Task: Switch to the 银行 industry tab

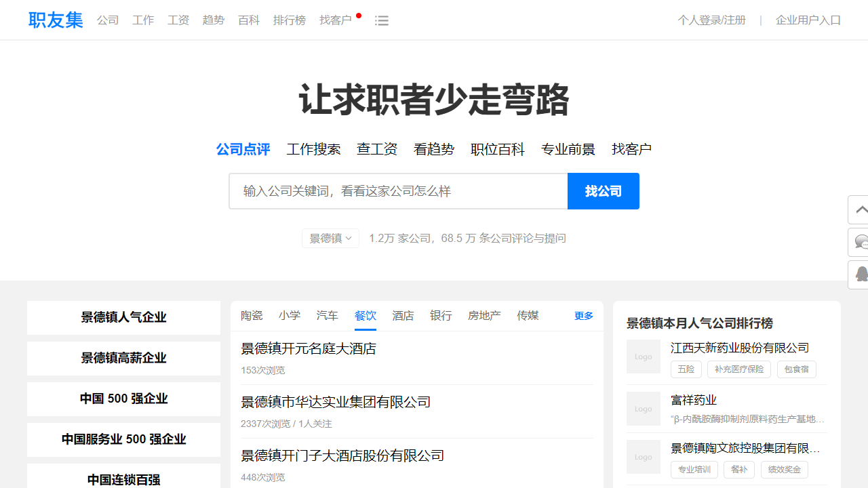Action: [441, 316]
